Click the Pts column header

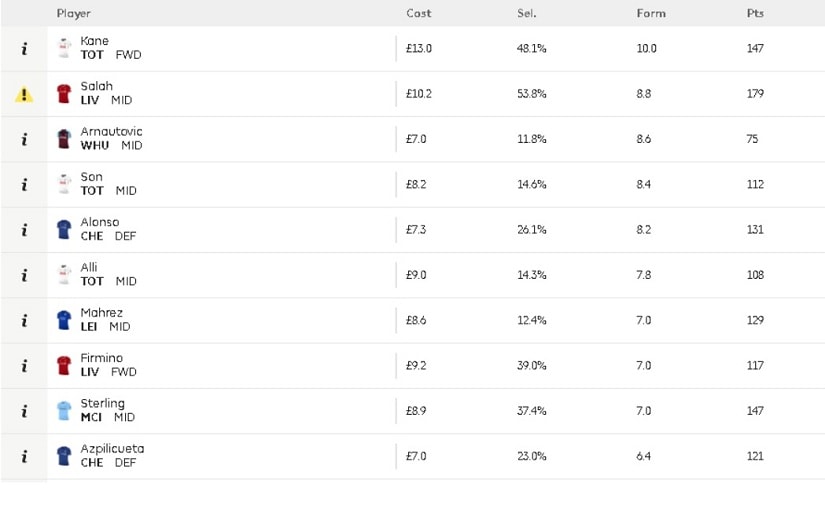755,14
